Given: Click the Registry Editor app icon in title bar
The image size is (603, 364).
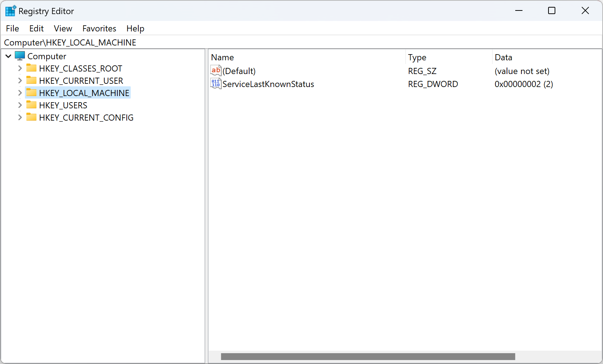Looking at the screenshot, I should tap(10, 11).
